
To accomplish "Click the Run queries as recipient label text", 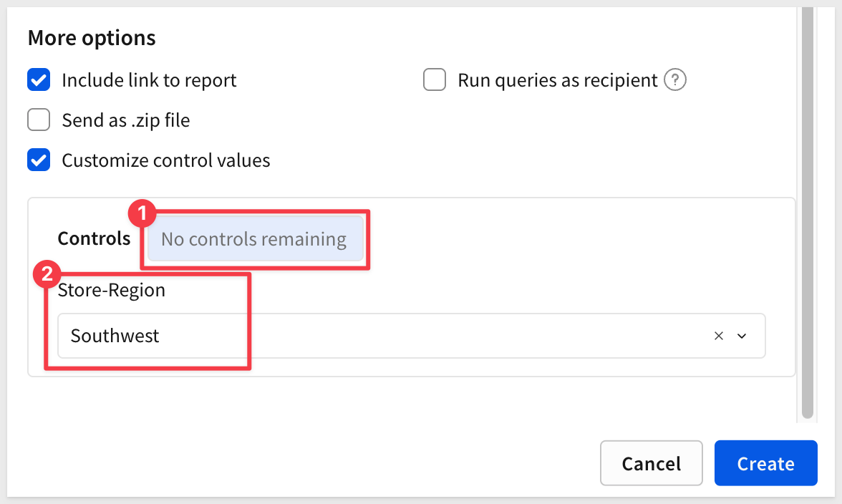I will click(557, 80).
